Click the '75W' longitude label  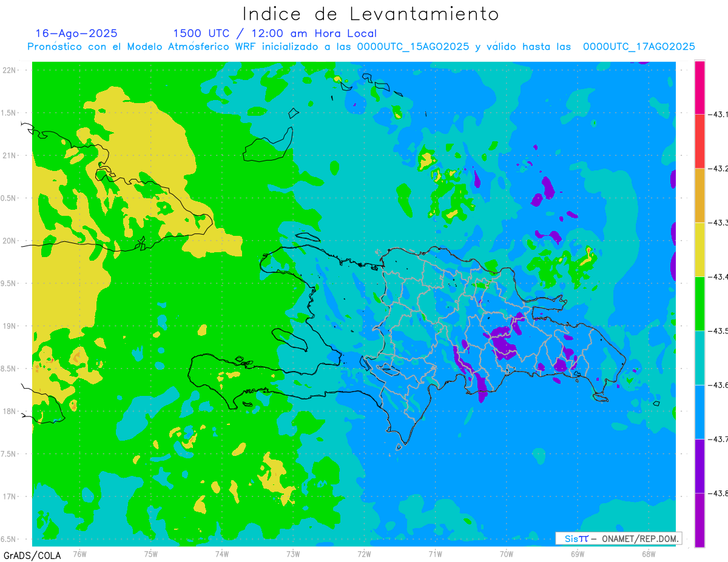coord(151,554)
